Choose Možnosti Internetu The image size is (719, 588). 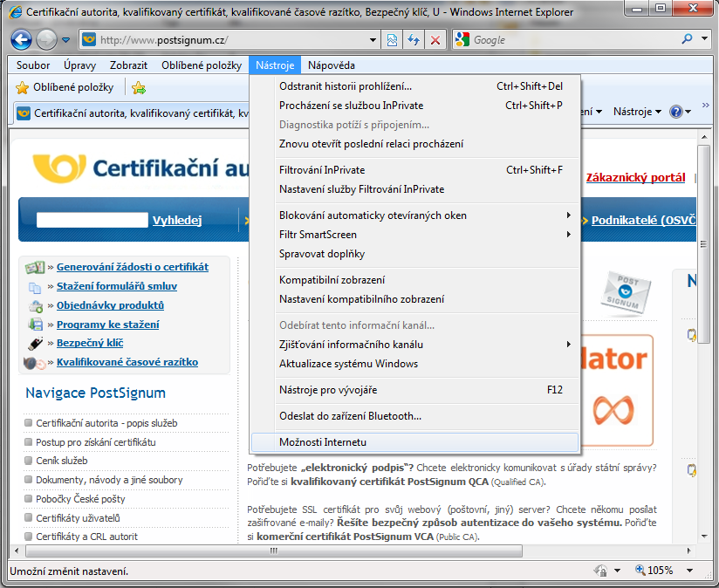click(x=415, y=442)
